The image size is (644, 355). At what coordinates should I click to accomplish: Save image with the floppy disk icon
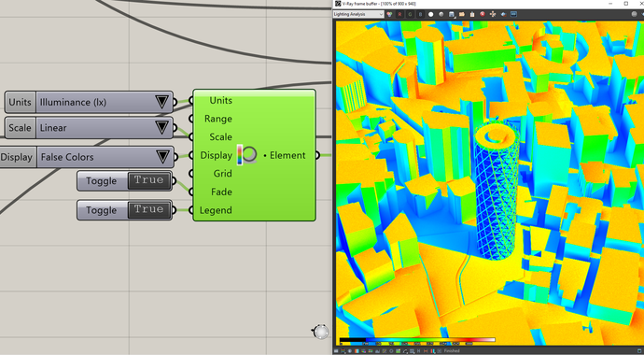tap(452, 14)
